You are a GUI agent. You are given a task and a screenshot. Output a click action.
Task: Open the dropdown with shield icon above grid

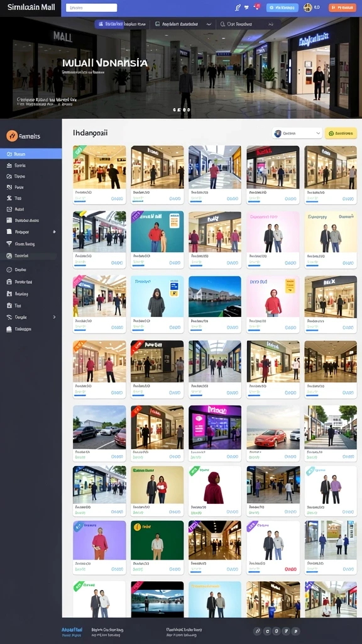pyautogui.click(x=297, y=133)
